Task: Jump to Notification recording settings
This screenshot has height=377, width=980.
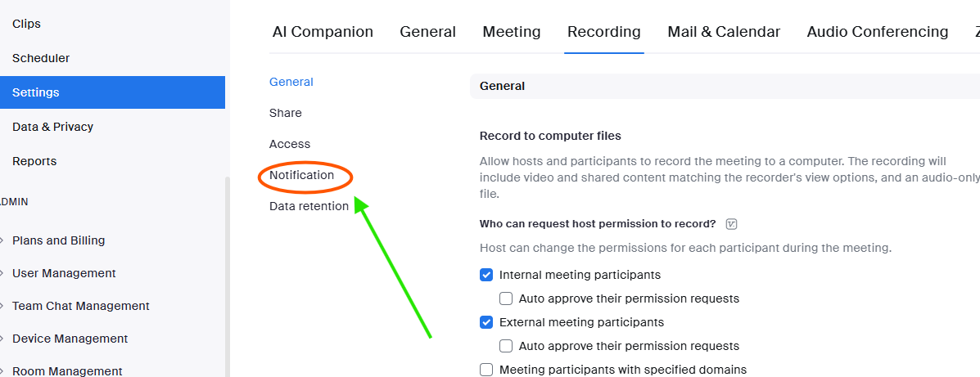Action: click(302, 175)
